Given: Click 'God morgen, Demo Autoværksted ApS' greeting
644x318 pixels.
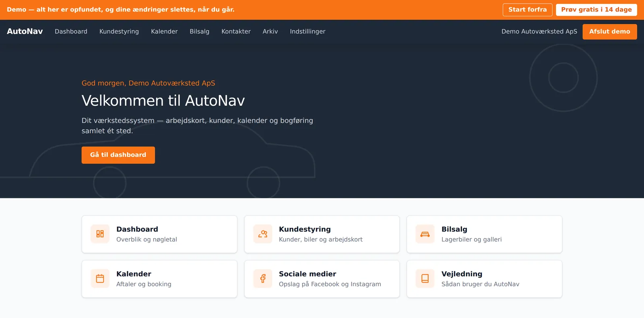Looking at the screenshot, I should click(x=148, y=83).
